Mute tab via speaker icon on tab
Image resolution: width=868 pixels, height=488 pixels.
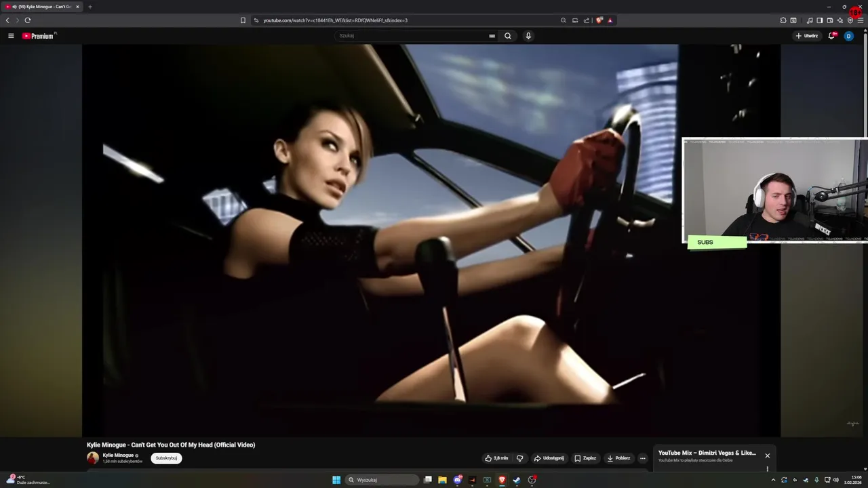point(15,7)
